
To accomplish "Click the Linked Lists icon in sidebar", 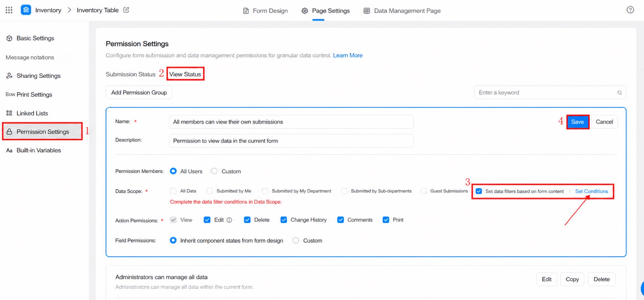I will (x=10, y=113).
